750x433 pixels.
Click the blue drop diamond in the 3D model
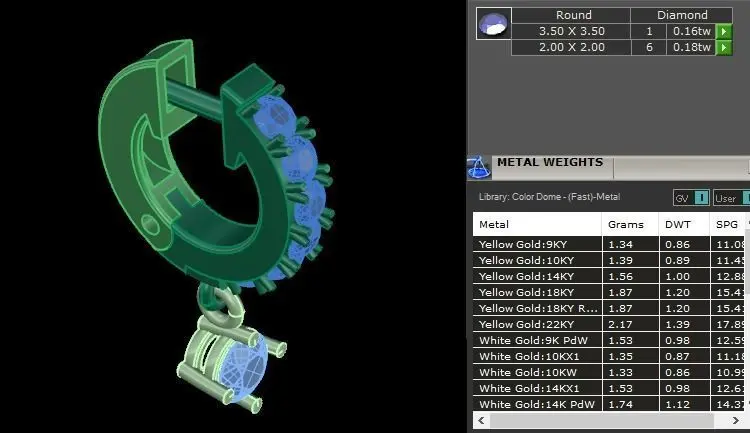pos(242,368)
